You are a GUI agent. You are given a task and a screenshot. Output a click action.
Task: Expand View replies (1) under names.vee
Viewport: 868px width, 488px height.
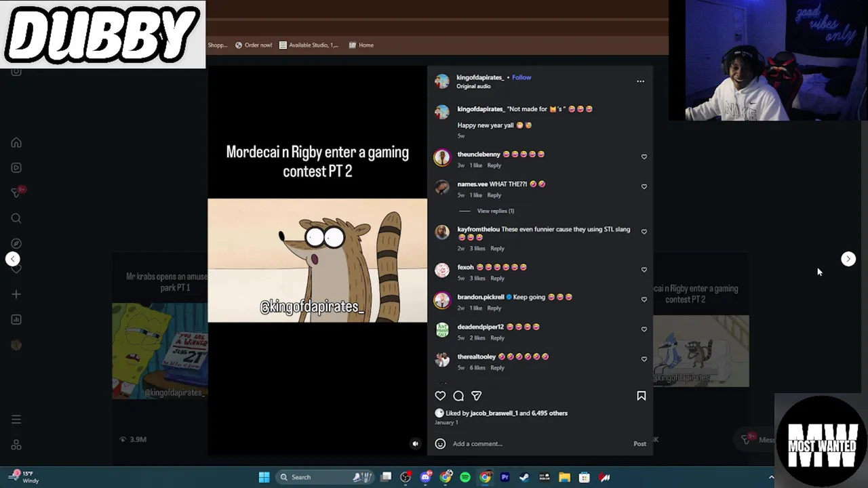[x=496, y=211]
